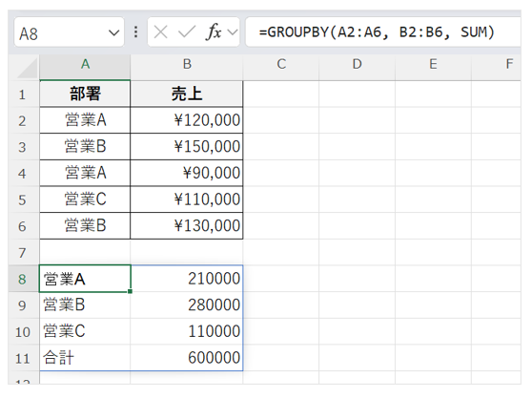532x399 pixels.
Task: Select cell A2 containing 営業A
Action: tap(85, 120)
